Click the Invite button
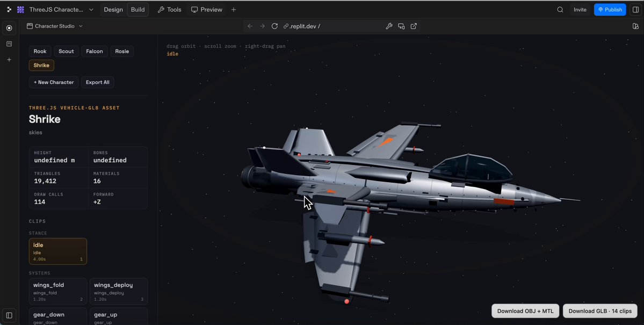 coord(580,10)
